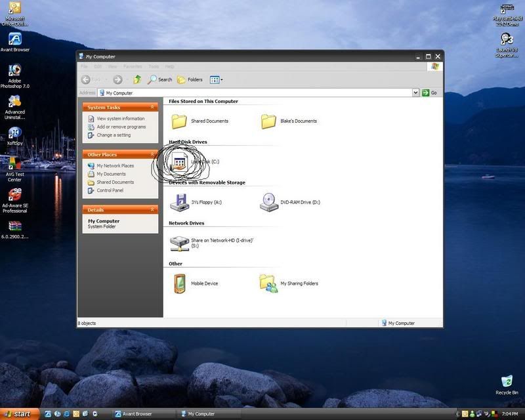This screenshot has height=420, width=525.
Task: Expand the Address bar dropdown arrow
Action: pos(415,93)
